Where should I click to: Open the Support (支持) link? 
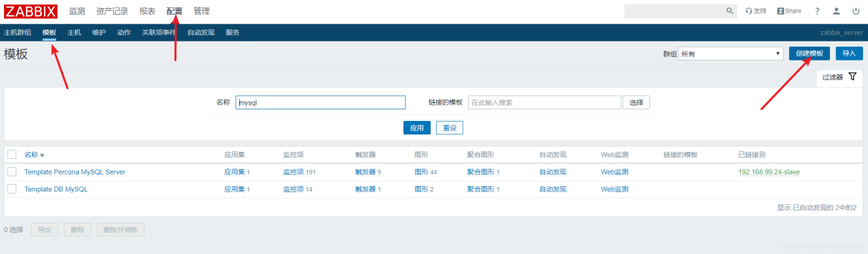755,12
